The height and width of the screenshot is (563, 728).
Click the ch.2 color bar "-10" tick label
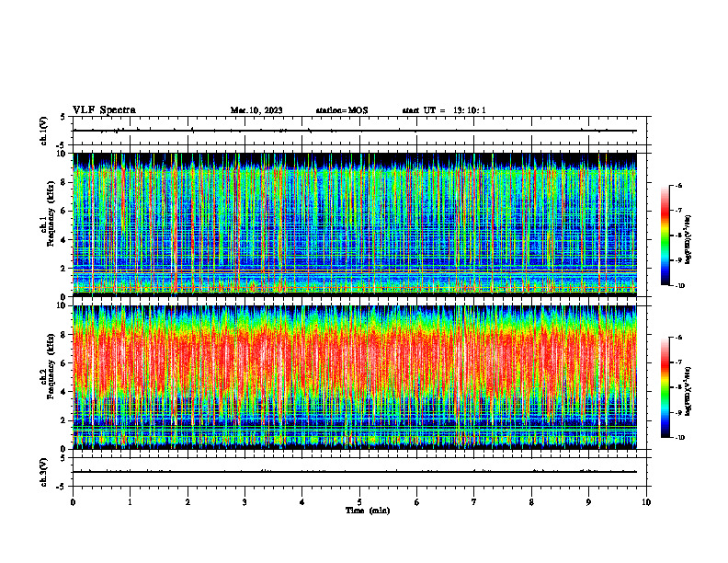(x=680, y=438)
